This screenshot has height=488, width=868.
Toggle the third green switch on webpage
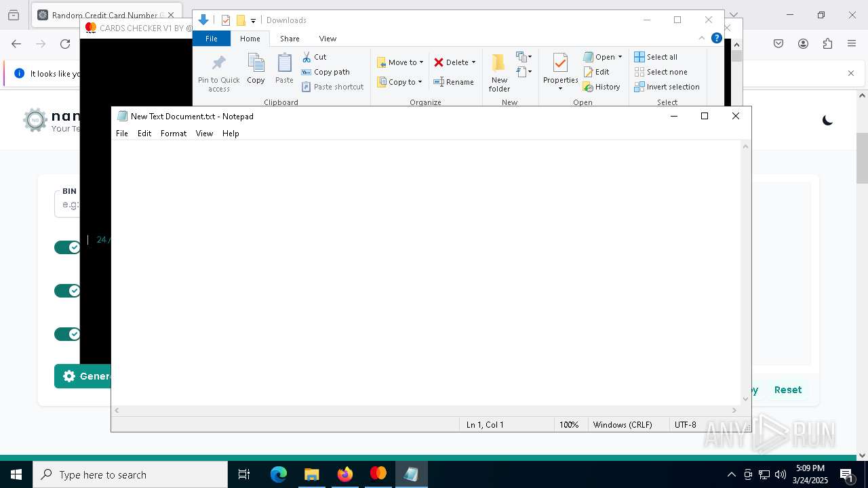point(67,334)
